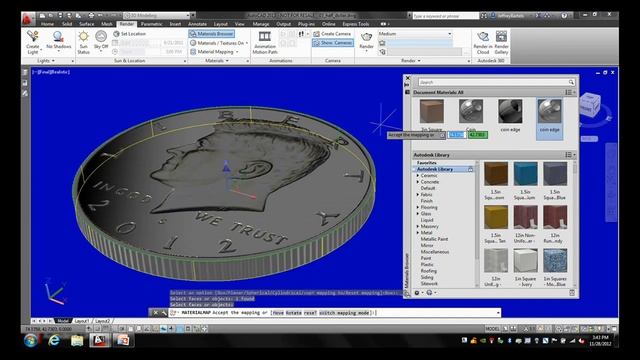
Task: Switch to the Mesh ribbon tab
Action: tap(107, 24)
